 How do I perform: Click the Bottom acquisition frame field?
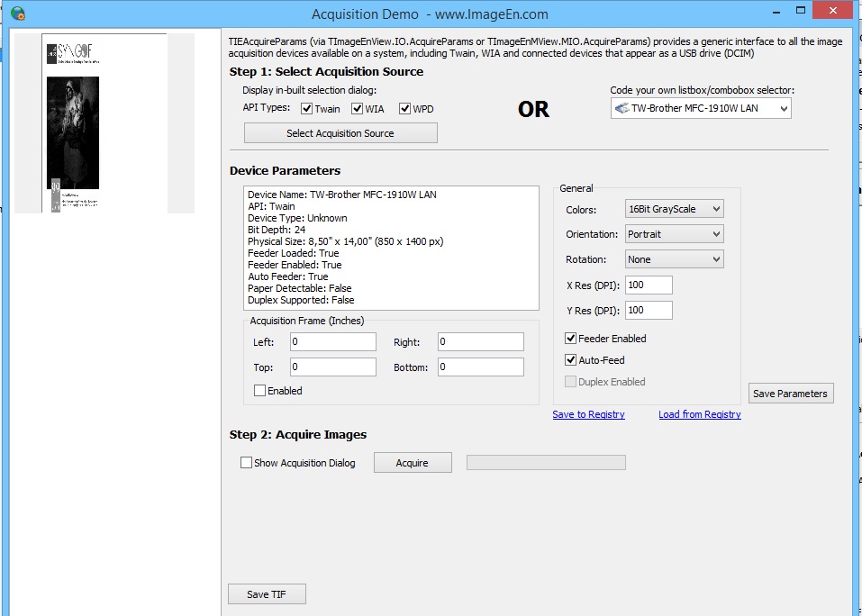pyautogui.click(x=480, y=367)
